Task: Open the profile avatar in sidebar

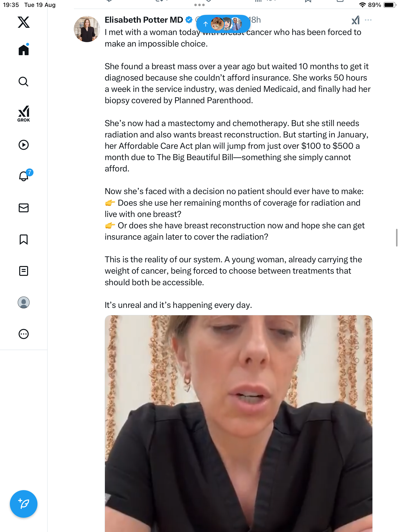Action: coord(24,302)
